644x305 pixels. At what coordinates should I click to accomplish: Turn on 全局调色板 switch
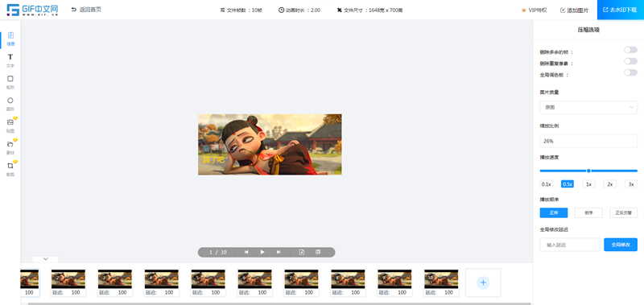(630, 72)
